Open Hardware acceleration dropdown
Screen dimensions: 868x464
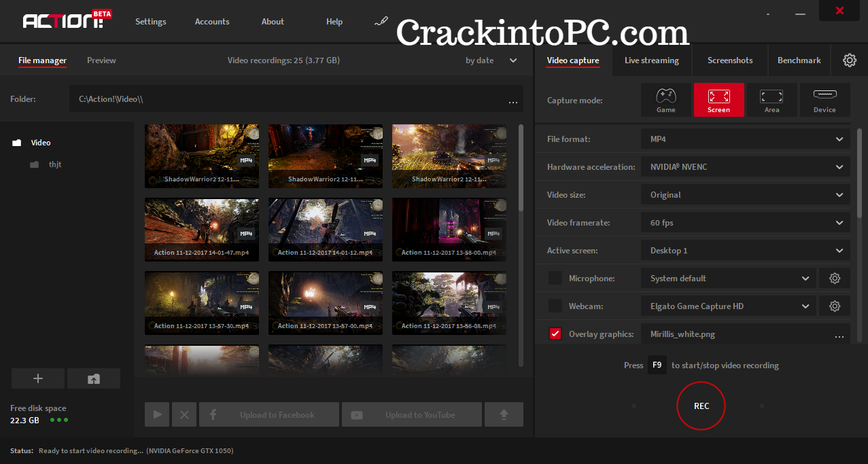tap(746, 166)
